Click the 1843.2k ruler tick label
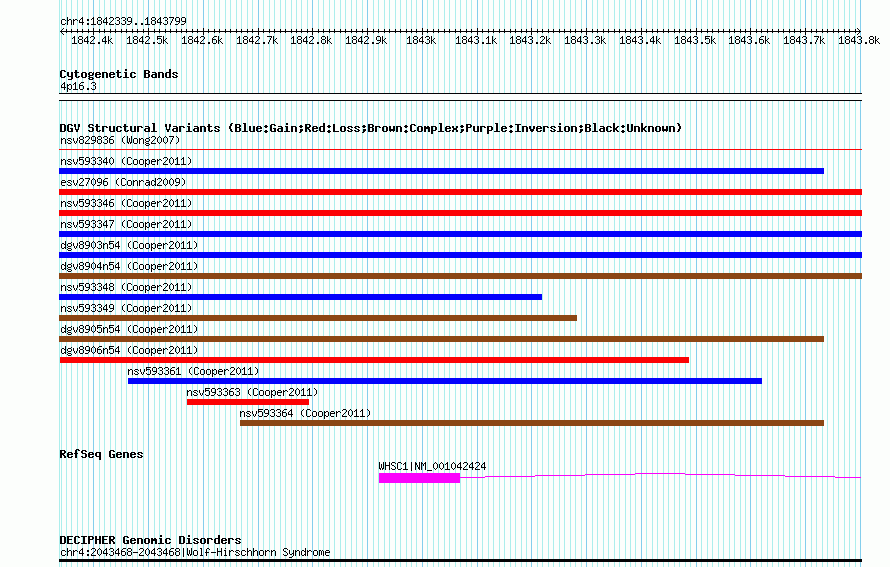 [x=530, y=40]
